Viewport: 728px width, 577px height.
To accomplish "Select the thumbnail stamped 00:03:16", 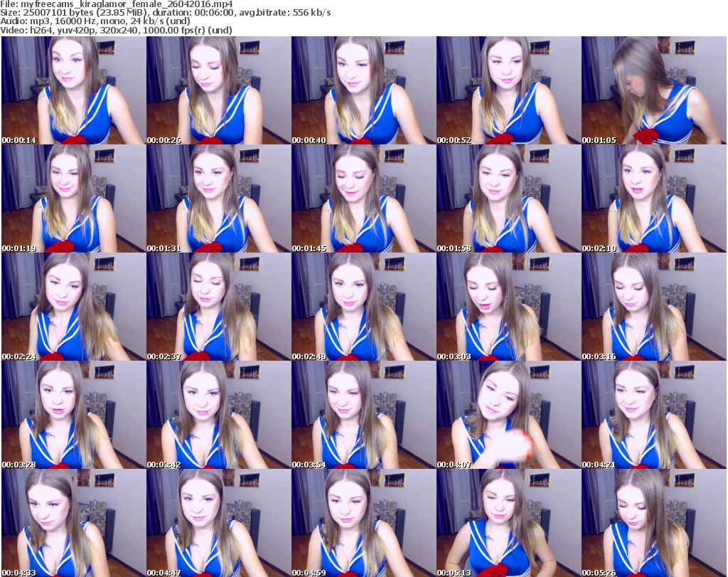I will [654, 307].
